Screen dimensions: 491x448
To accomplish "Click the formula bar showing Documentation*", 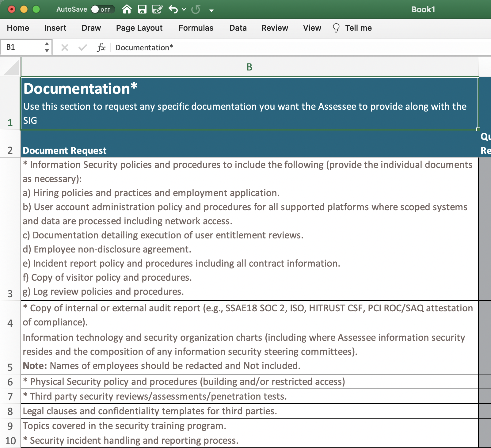I will 300,47.
